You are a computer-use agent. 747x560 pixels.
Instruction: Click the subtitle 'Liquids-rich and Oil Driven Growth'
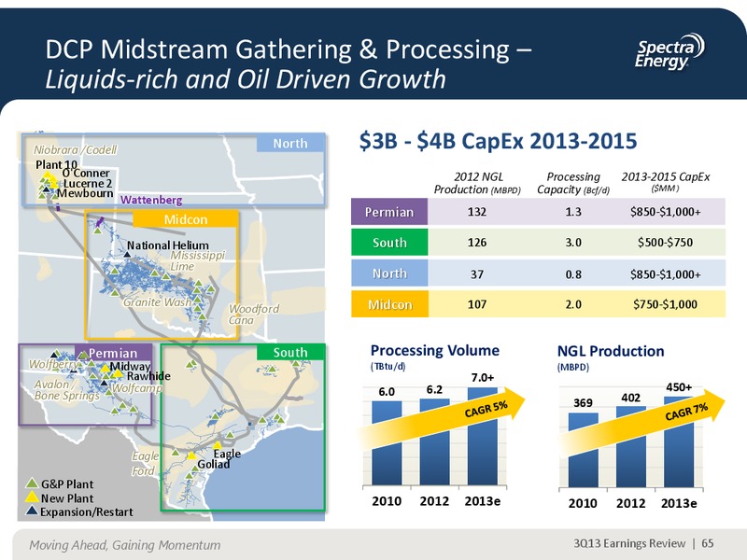click(246, 79)
